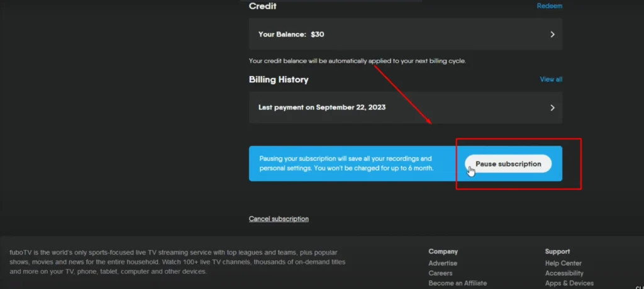Click the Credit section heading
This screenshot has width=644, height=289.
[262, 6]
